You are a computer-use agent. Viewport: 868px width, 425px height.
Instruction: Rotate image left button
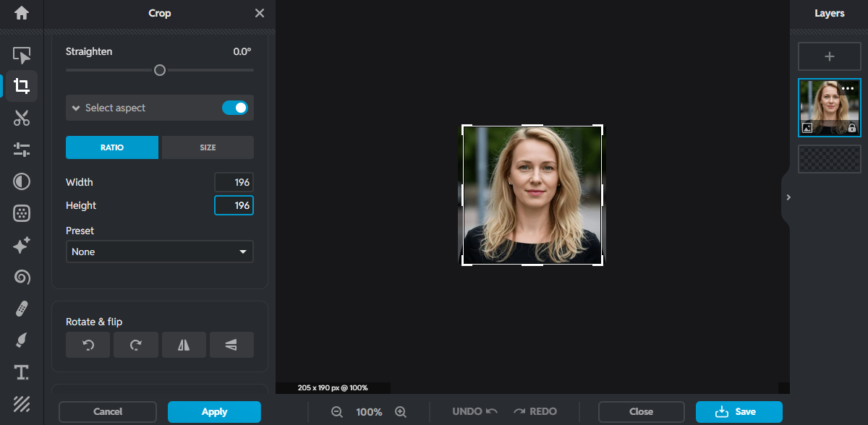[x=88, y=345]
